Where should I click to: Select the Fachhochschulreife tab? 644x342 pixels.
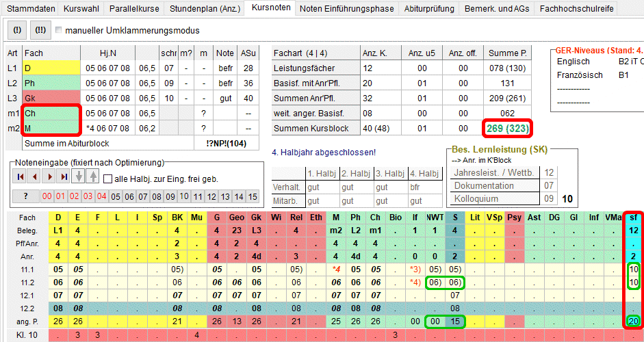(576, 9)
